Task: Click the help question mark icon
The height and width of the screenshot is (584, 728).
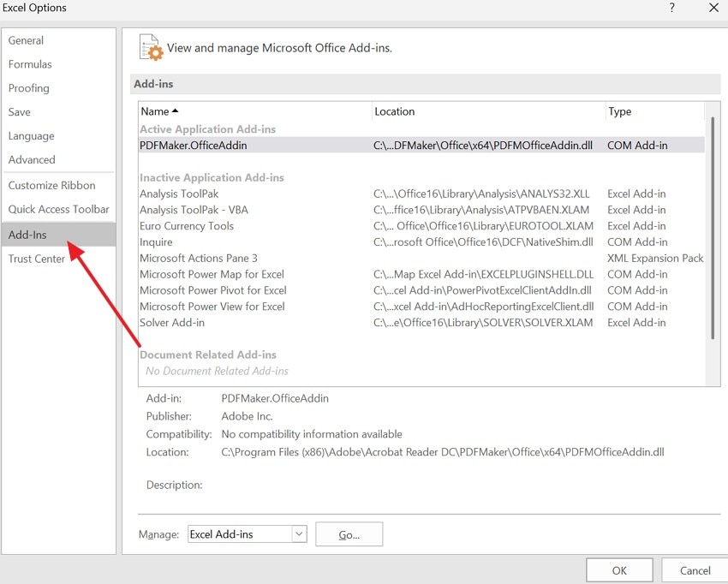Action: (x=671, y=8)
